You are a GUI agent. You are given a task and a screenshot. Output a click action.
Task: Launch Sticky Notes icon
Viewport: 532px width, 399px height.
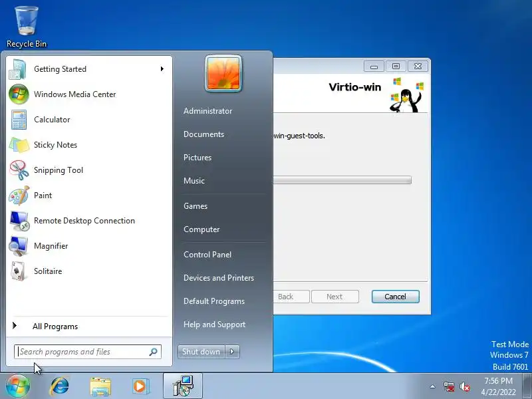[19, 145]
